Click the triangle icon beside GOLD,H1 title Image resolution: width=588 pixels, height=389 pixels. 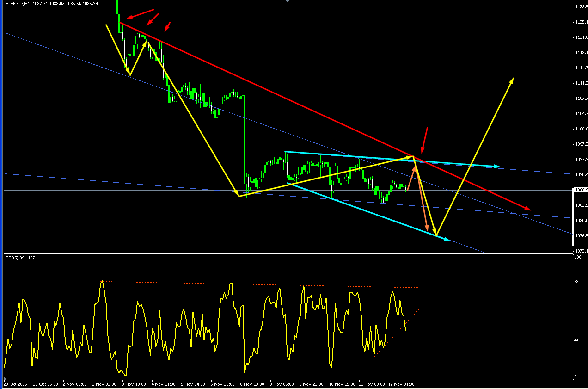tap(7, 3)
